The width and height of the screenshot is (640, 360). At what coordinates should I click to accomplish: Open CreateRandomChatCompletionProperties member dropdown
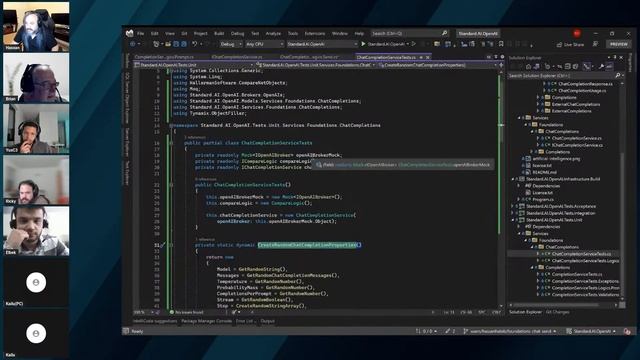coord(438,65)
